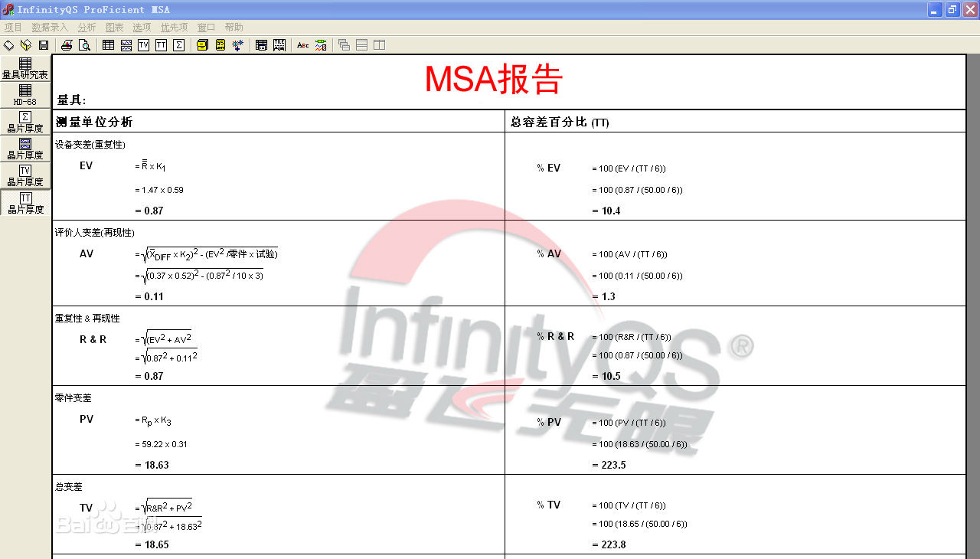
Task: Click the cascade windows toolbar icon
Action: point(345,45)
